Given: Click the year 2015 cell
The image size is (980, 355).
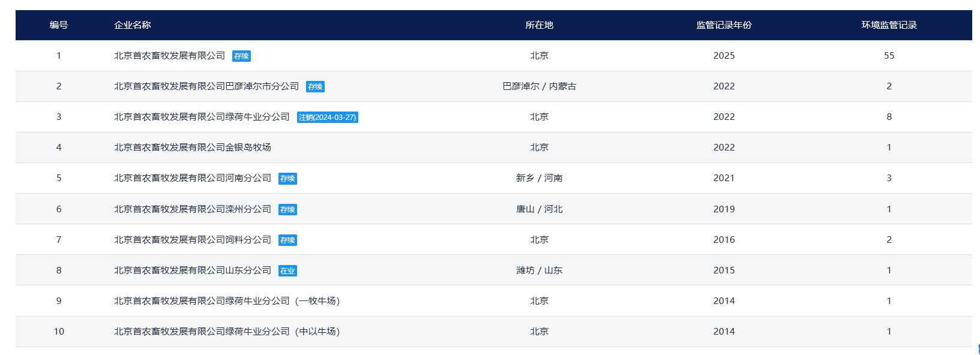Looking at the screenshot, I should [724, 270].
